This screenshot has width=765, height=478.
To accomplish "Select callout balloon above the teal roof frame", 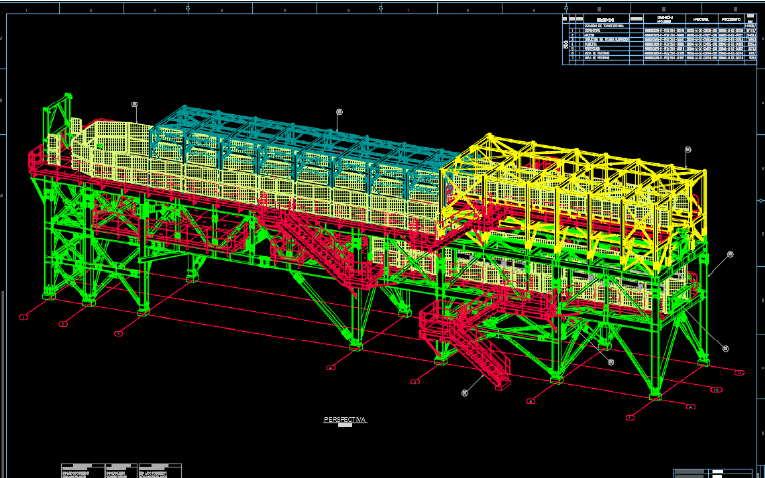I will [x=339, y=112].
